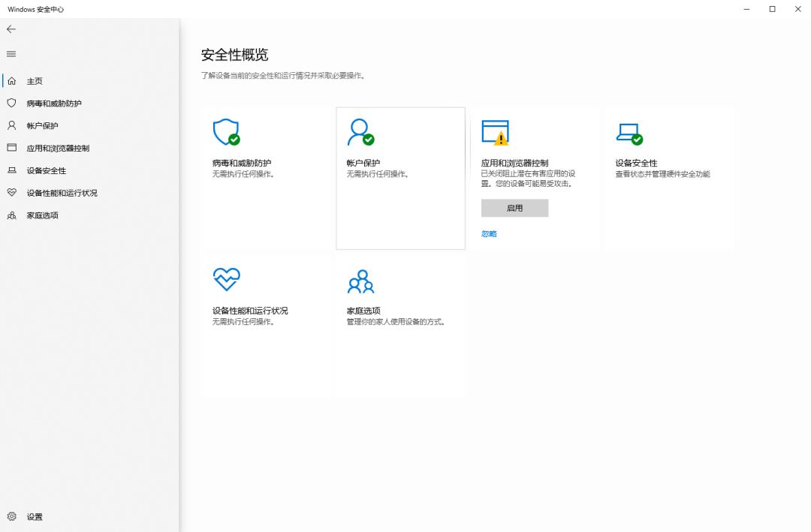811x532 pixels.
Task: Maximize the Windows 安全中心 window
Action: click(772, 9)
